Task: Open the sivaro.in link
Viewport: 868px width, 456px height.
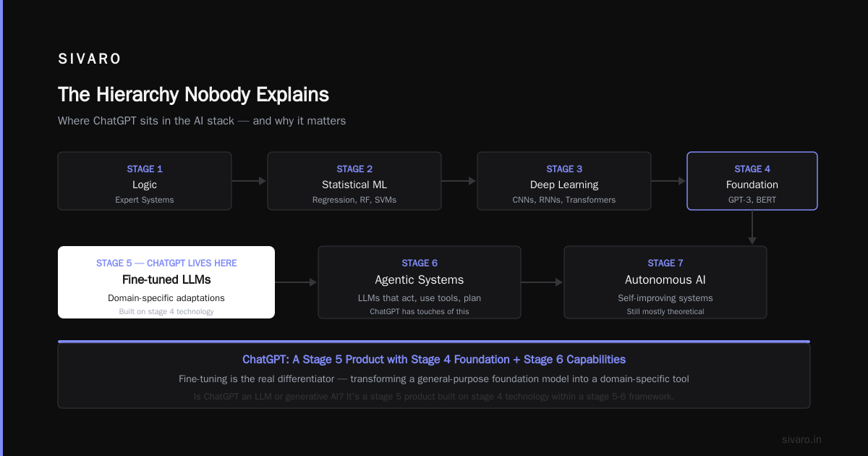Action: coord(802,439)
